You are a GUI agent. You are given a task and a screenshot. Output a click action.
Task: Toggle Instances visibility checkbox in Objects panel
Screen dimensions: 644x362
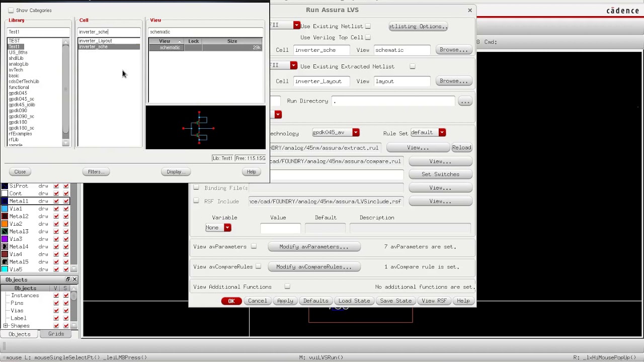(56, 296)
